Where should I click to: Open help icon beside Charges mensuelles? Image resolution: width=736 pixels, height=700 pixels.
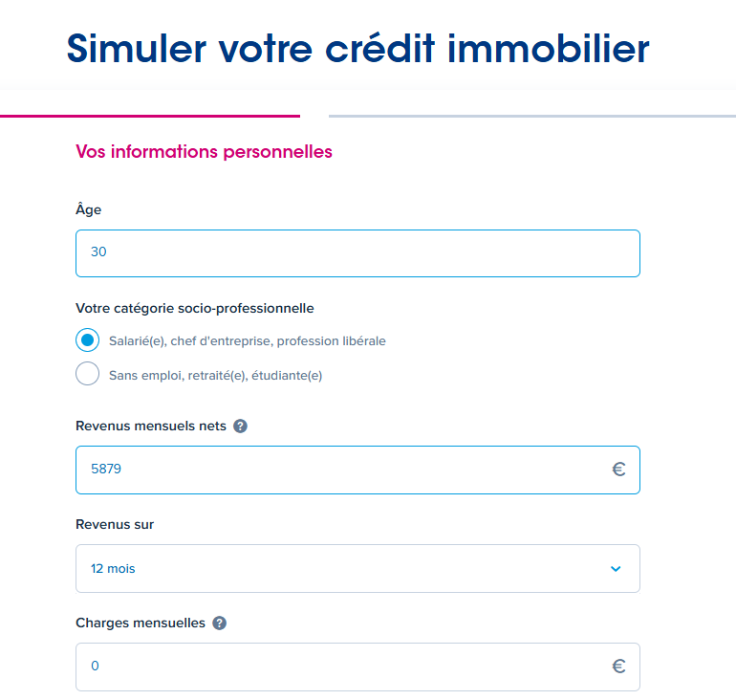click(219, 623)
